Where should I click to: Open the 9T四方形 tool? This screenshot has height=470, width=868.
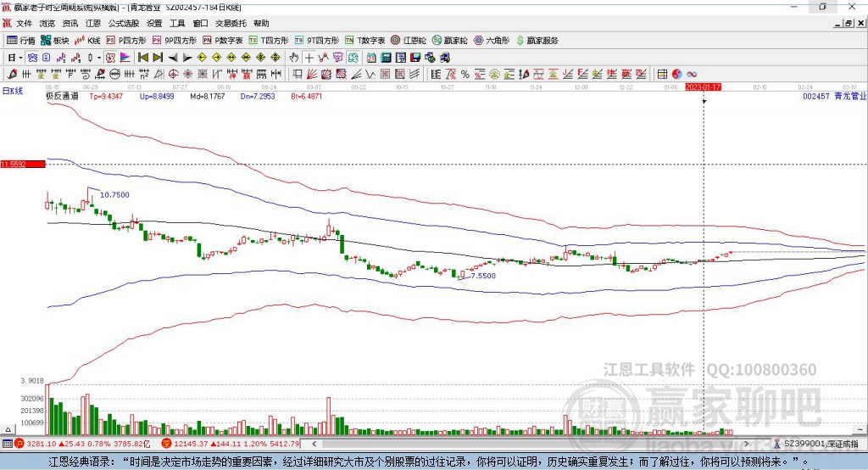point(317,41)
